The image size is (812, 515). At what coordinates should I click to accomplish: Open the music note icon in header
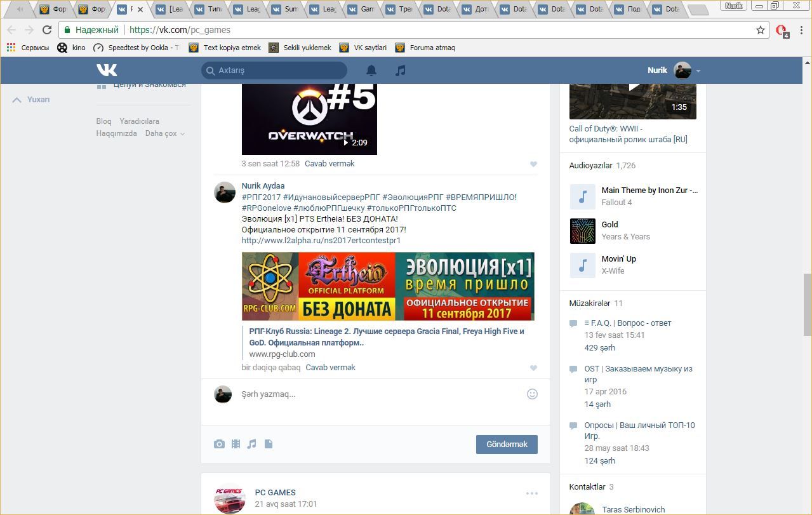[x=400, y=70]
